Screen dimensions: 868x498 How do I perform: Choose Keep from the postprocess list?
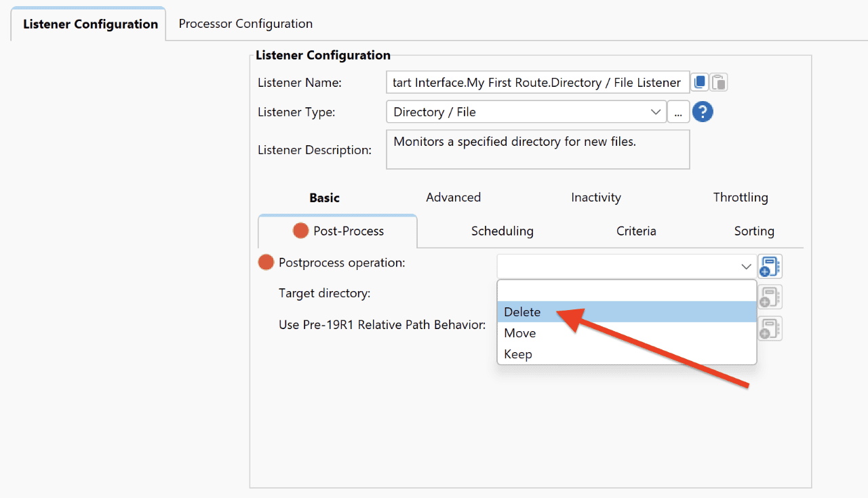click(x=627, y=354)
